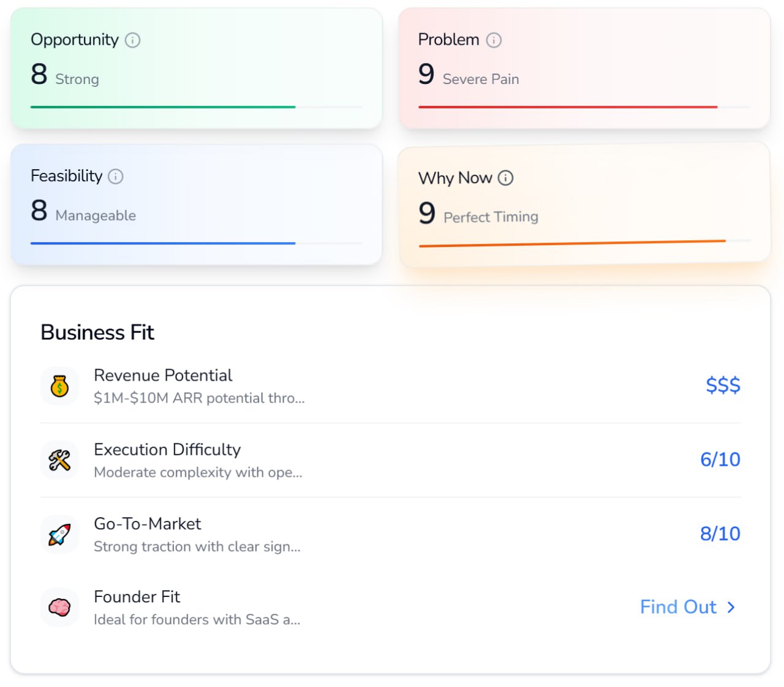The height and width of the screenshot is (687, 784).
Task: Click the $$$ revenue rating
Action: pos(723,385)
